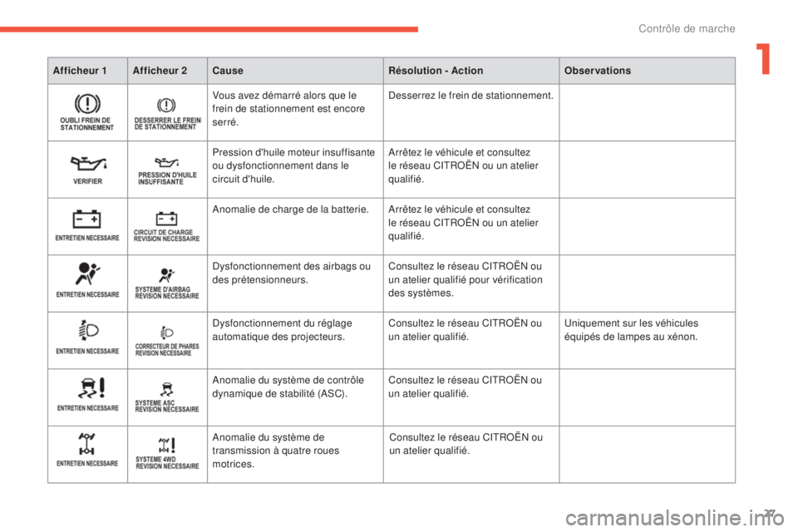Click the oil can icon above PRESSION D'HUILE INSUFFISANTE
This screenshot has height=532, width=798.
pyautogui.click(x=167, y=162)
